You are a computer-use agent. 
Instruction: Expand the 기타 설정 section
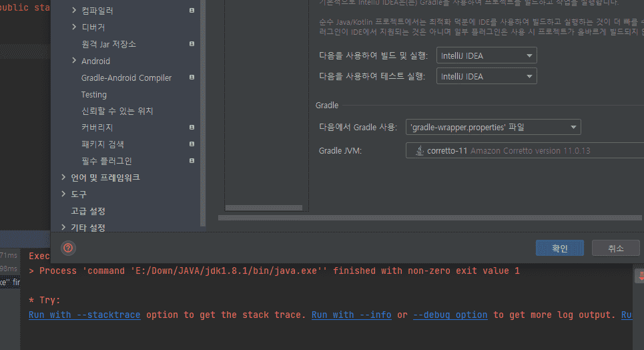(63, 227)
